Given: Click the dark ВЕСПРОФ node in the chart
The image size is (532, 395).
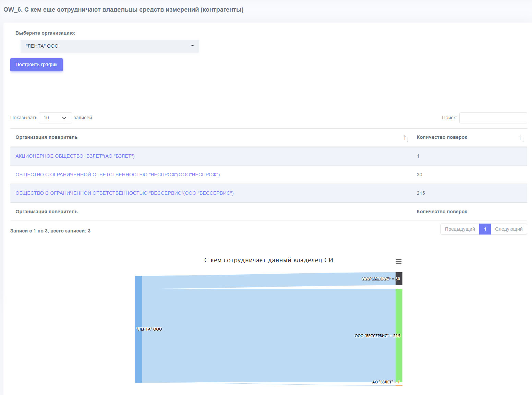Looking at the screenshot, I should point(399,279).
